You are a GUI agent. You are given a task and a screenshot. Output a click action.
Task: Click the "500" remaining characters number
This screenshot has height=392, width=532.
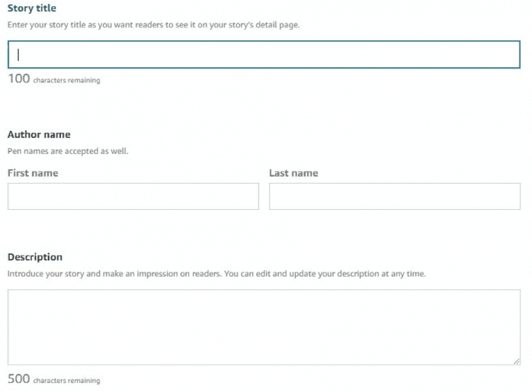pyautogui.click(x=19, y=379)
